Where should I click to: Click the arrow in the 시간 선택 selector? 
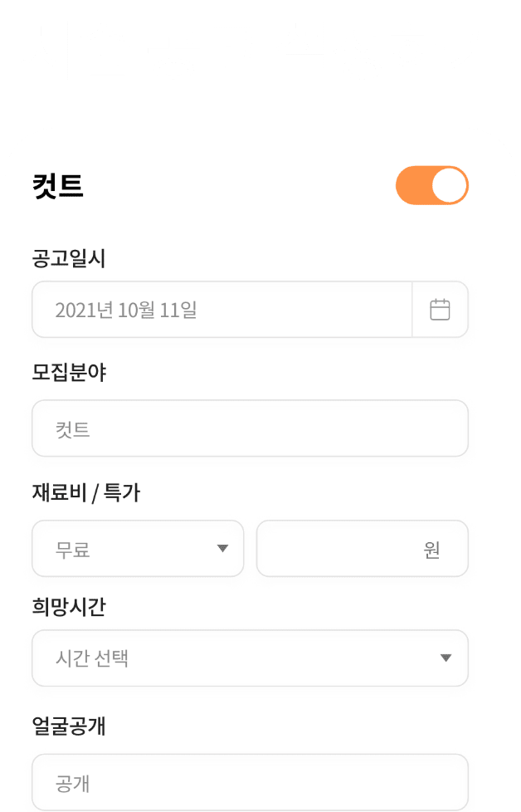(x=446, y=658)
